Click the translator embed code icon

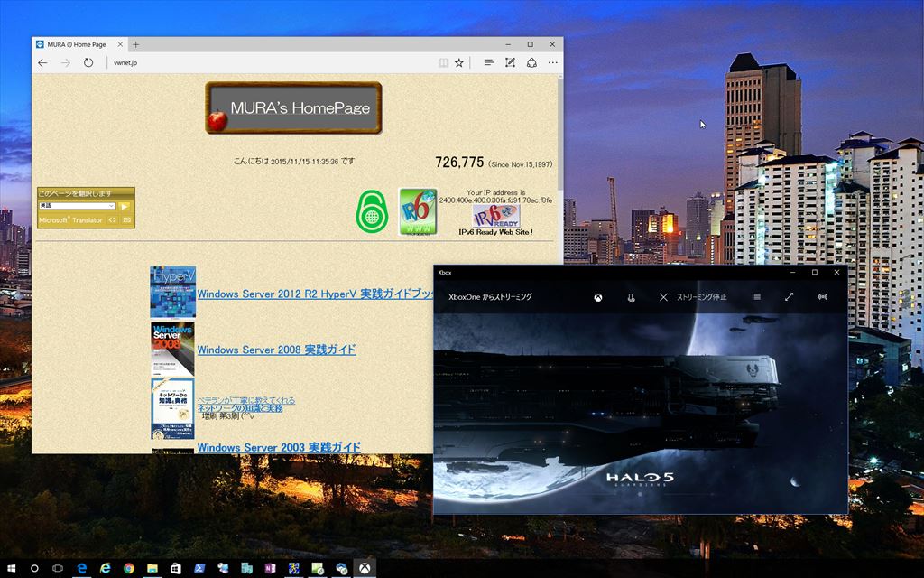pos(113,220)
